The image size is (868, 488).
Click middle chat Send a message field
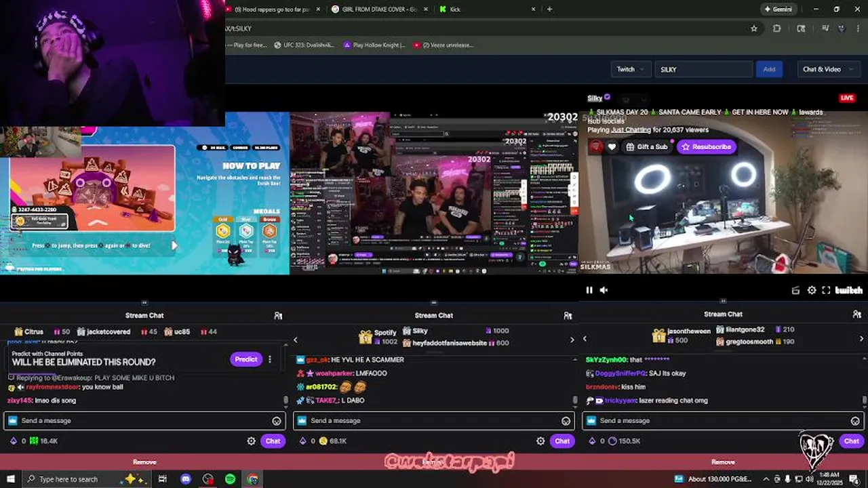(433, 421)
